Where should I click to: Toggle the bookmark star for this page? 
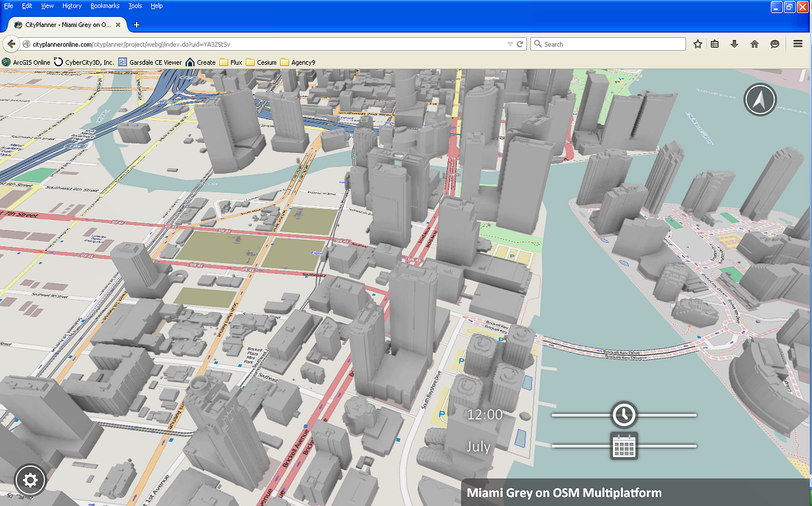698,43
